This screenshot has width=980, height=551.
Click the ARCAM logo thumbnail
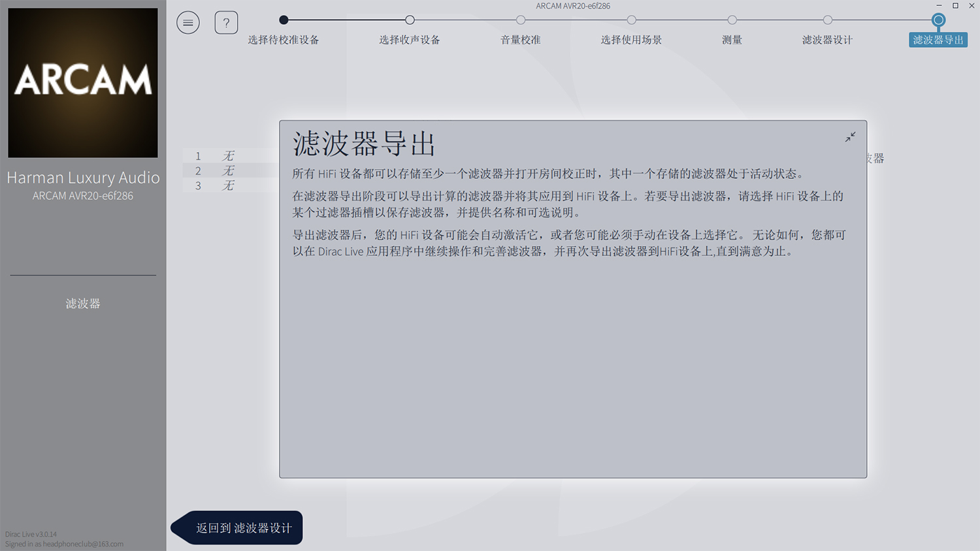click(x=83, y=83)
